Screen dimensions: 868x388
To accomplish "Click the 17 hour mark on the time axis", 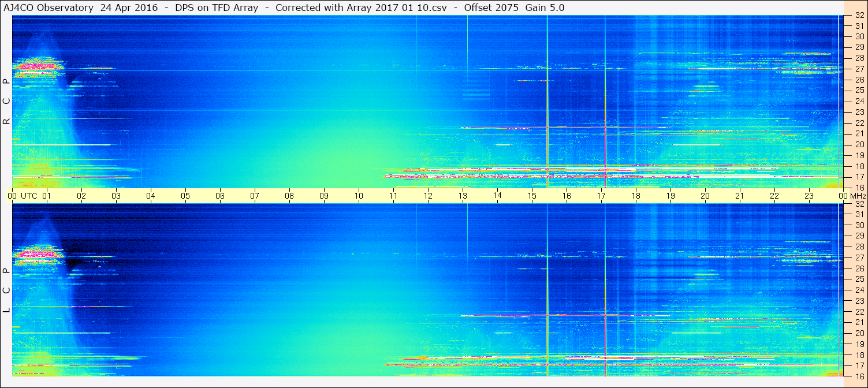I will pyautogui.click(x=601, y=196).
